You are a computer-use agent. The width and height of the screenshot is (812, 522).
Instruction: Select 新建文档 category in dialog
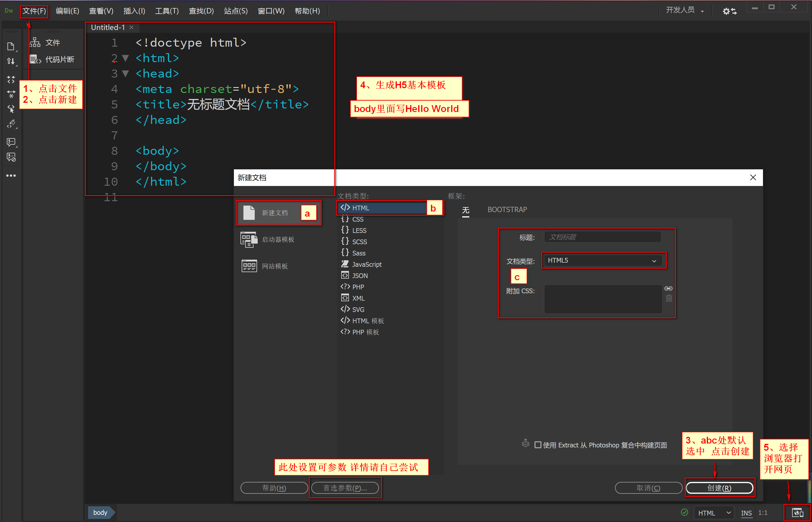coord(278,213)
